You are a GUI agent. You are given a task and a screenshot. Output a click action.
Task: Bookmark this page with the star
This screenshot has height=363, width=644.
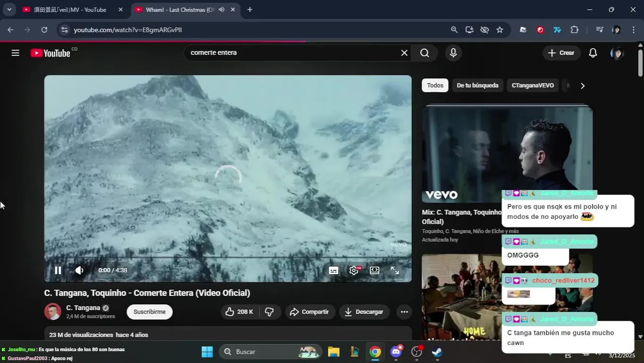(x=499, y=30)
